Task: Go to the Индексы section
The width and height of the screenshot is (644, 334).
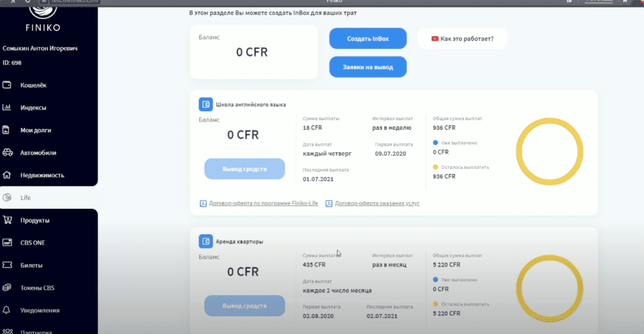Action: (x=33, y=108)
